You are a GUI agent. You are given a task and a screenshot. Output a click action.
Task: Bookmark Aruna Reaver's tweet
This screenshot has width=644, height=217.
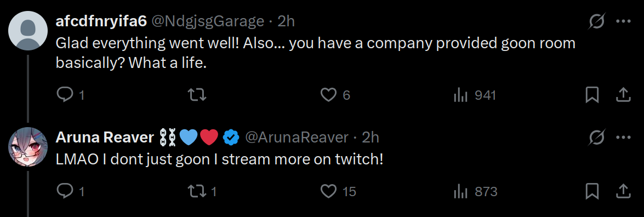(592, 191)
